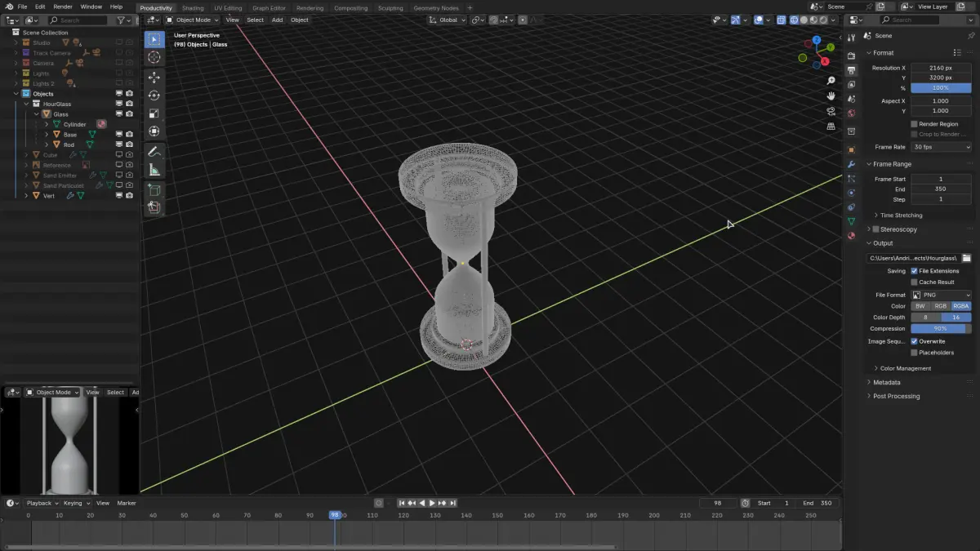The height and width of the screenshot is (551, 980).
Task: Open the Frame Rate 30 fps dropdown
Action: click(x=941, y=147)
